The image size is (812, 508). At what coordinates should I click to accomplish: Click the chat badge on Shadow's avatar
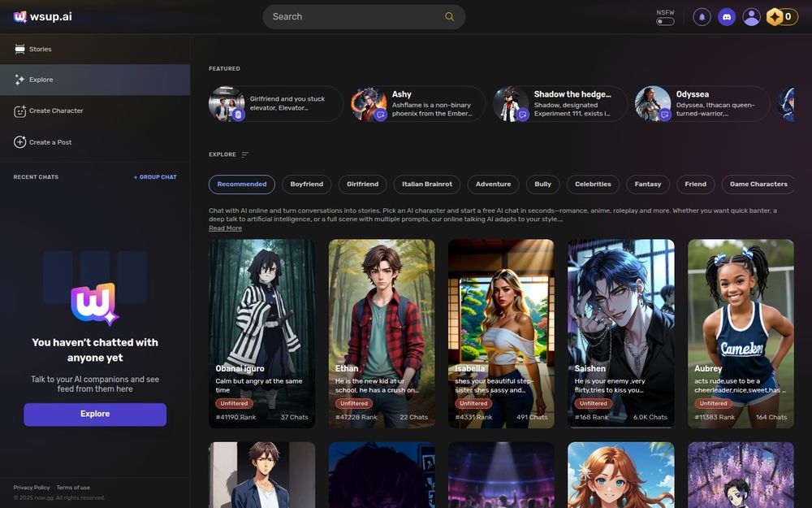(522, 115)
